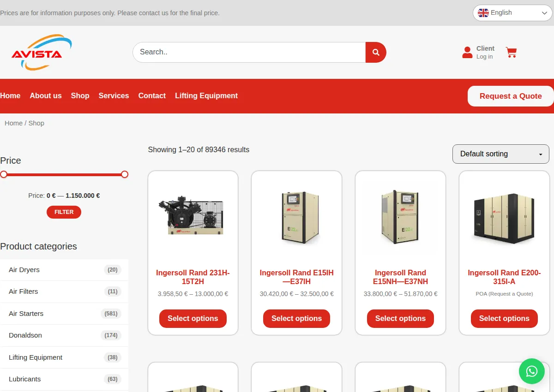
Task: Open the English language dropdown
Action: pyautogui.click(x=512, y=13)
